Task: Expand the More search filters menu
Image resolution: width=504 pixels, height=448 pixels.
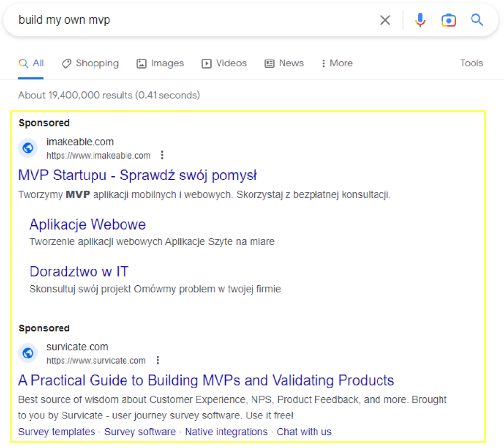Action: coord(337,63)
